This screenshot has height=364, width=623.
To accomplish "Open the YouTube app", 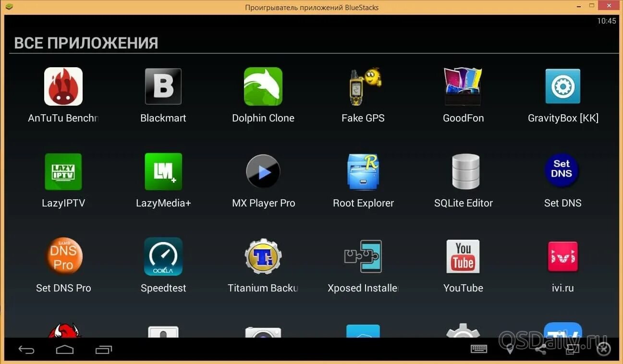I will click(463, 256).
